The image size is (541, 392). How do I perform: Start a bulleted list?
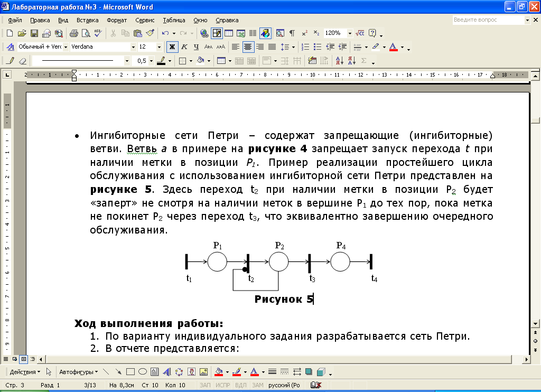click(318, 47)
